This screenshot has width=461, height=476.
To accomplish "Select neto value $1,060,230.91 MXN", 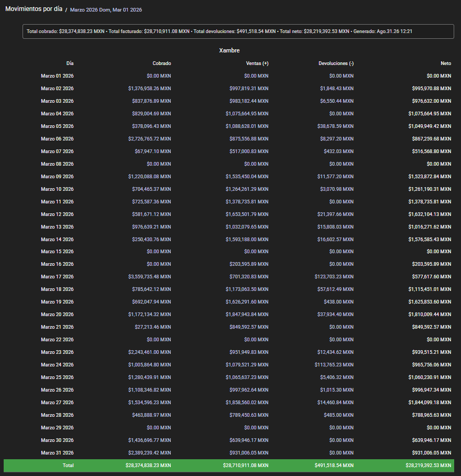I will coord(430,377).
